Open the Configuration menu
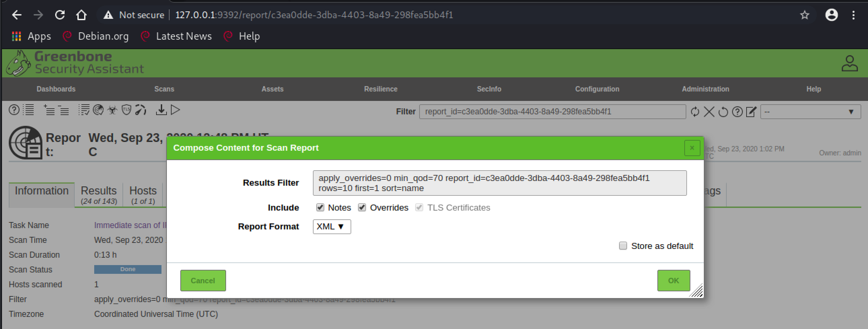Screen dimensions: 868x329 [x=597, y=89]
